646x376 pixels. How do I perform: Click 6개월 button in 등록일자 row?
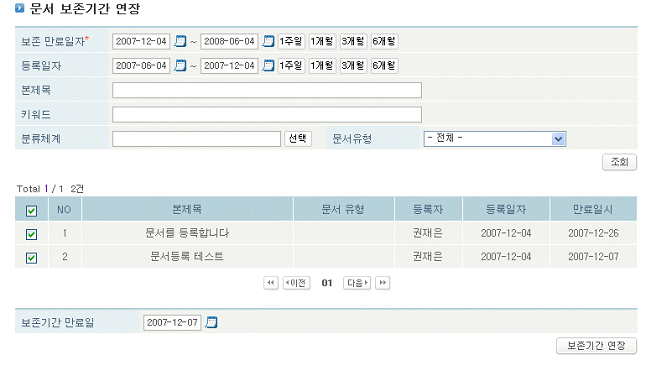[384, 65]
